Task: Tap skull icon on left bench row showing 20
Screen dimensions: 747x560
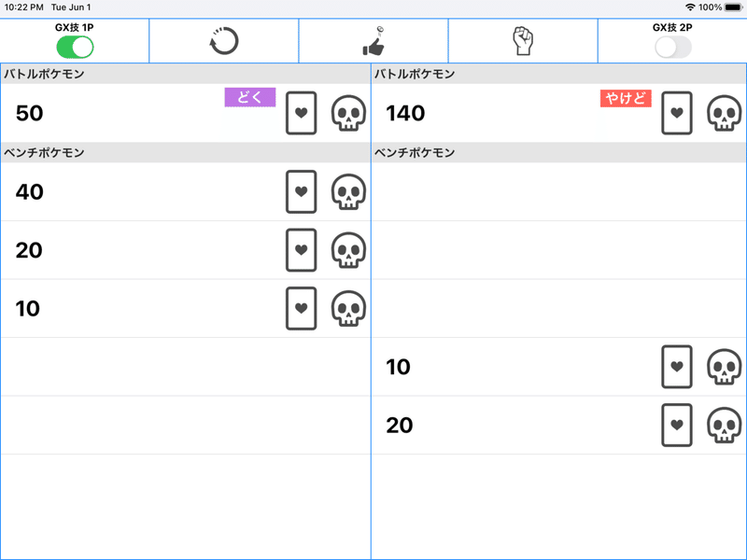Action: [x=348, y=250]
